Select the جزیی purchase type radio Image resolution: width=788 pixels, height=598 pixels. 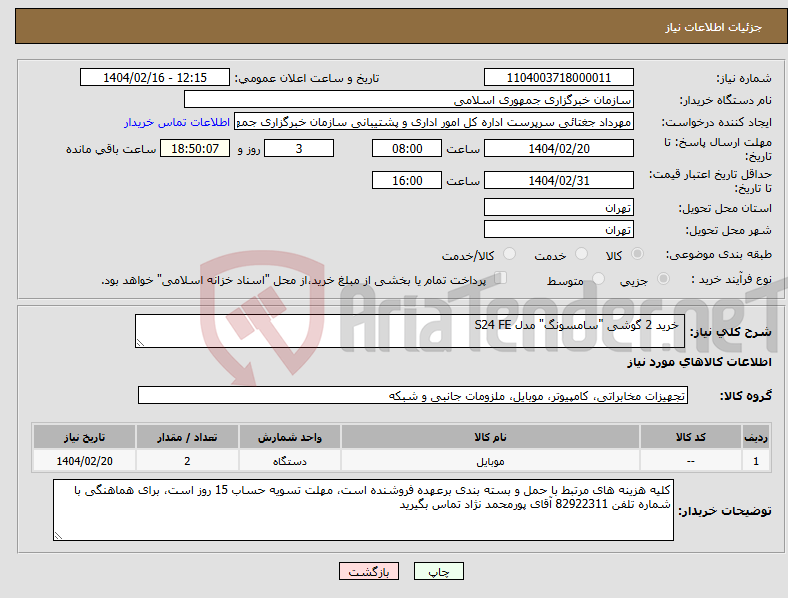click(x=663, y=278)
